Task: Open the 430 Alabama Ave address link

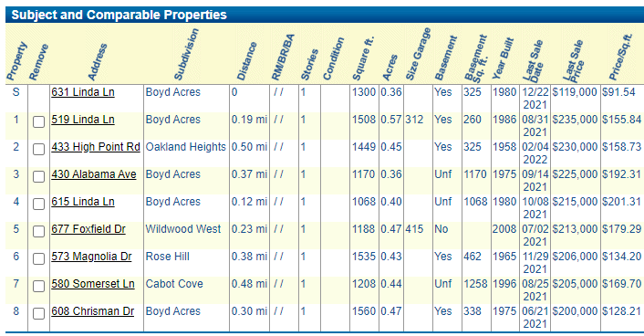Action: tap(94, 174)
